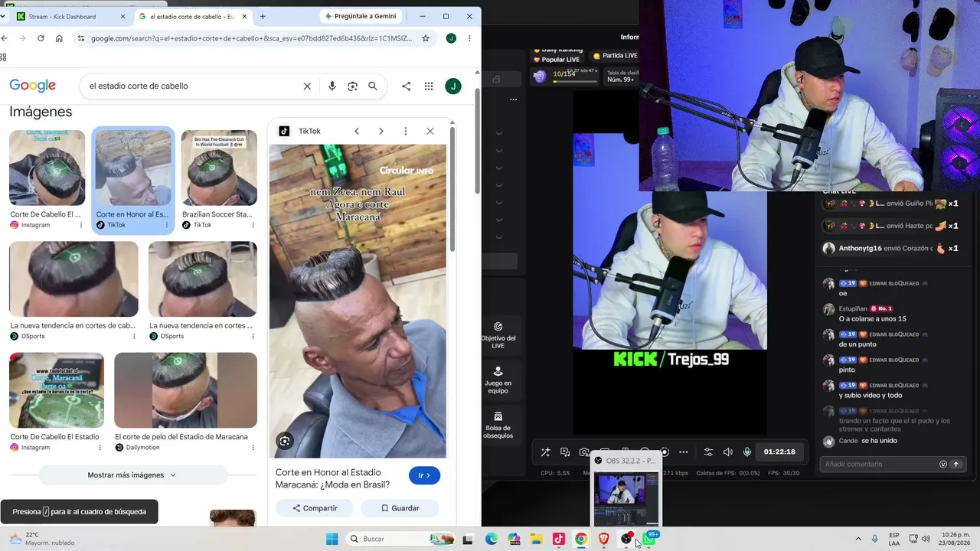
Task: Bookmark this page with the star icon
Action: coord(426,38)
